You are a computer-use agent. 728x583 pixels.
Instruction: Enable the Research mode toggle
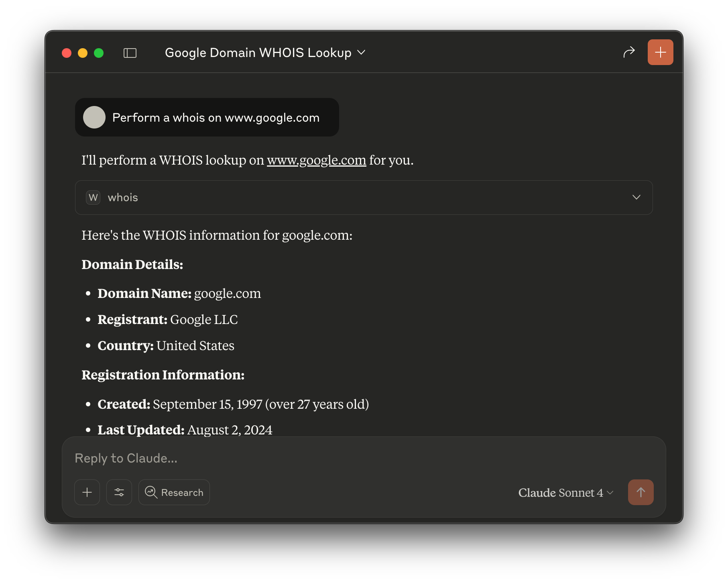click(174, 492)
